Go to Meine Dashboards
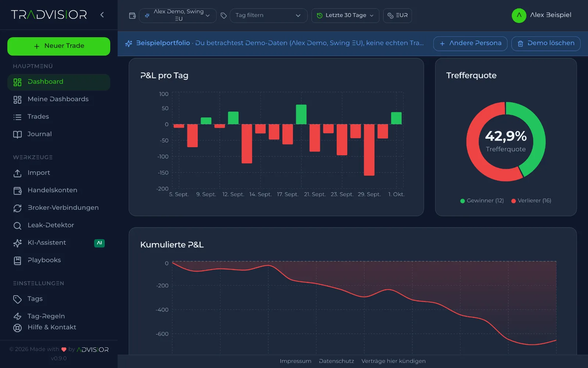This screenshot has height=368, width=588. [x=59, y=99]
